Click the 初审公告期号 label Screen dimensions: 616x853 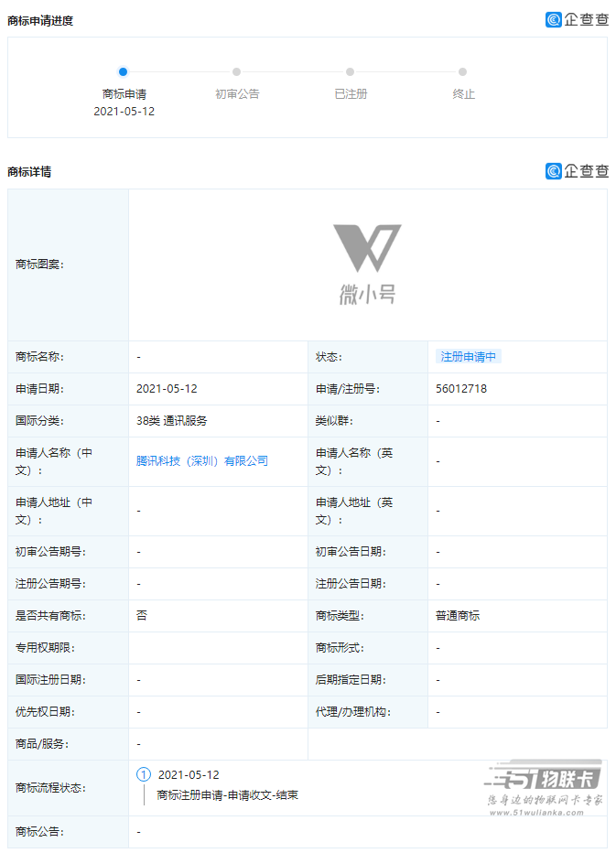coord(50,552)
